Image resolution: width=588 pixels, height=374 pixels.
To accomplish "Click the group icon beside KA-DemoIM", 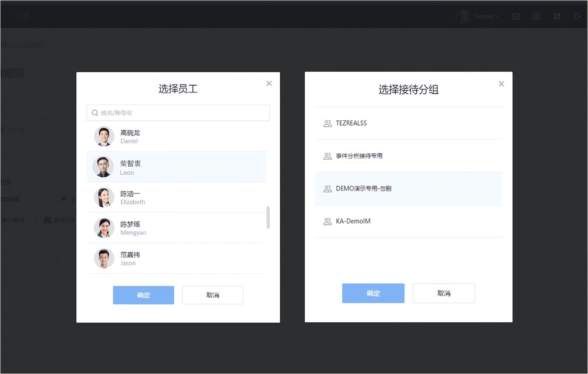I will (x=327, y=221).
